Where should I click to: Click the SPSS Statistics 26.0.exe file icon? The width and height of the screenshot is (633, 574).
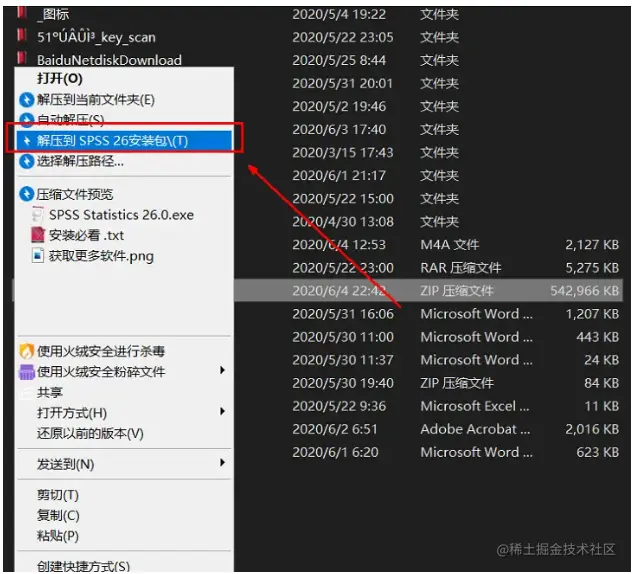tap(37, 215)
